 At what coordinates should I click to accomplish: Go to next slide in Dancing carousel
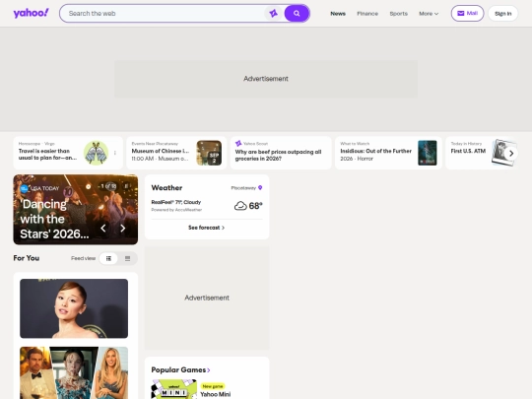click(123, 229)
